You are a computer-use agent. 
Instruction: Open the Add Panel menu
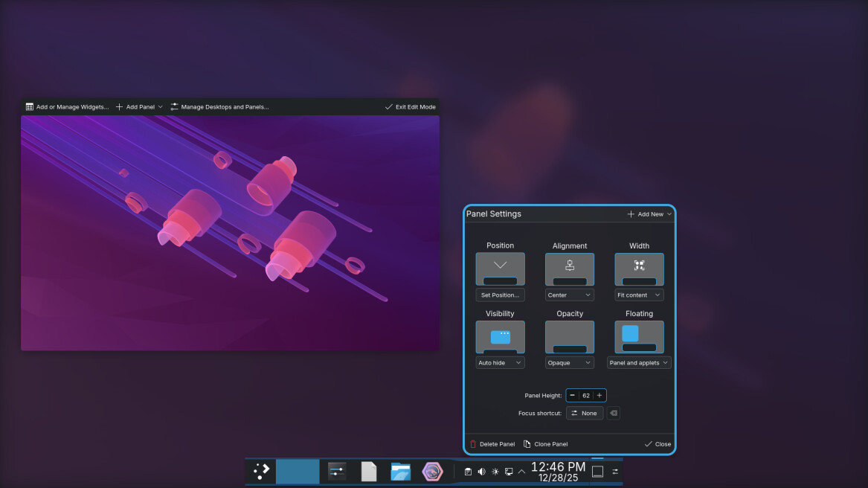(139, 107)
